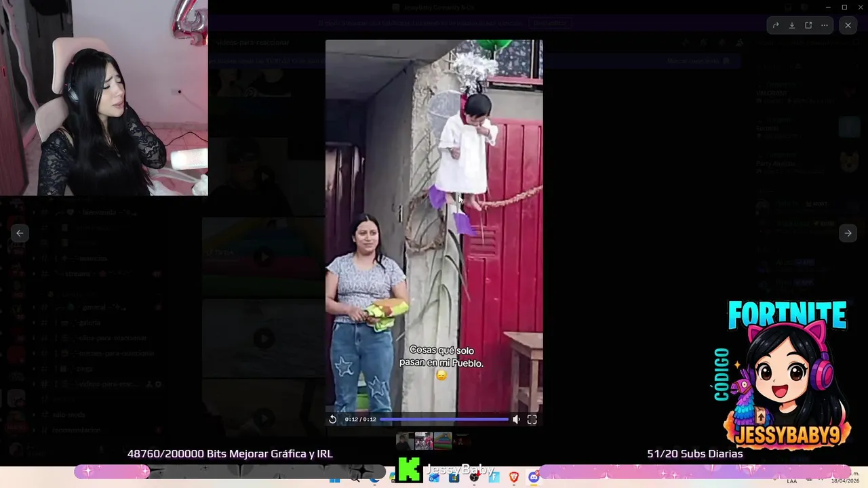Select the second thumbnail in the media strip
868x488 pixels.
424,441
